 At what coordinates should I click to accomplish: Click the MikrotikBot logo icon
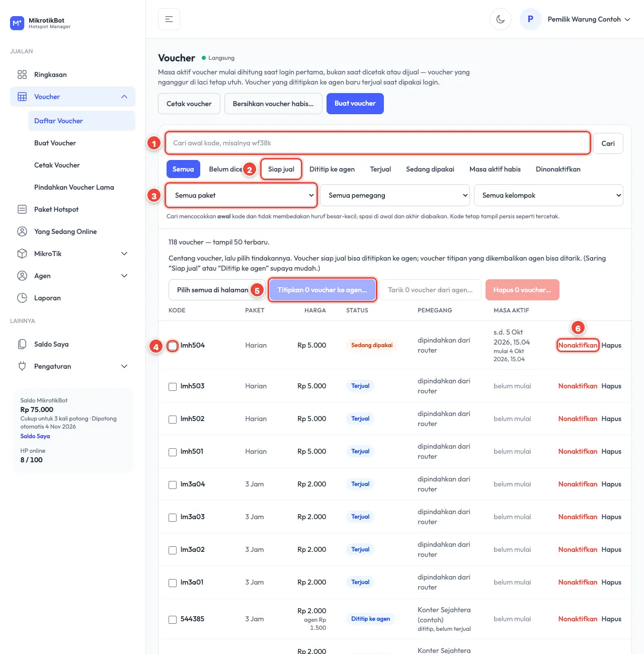click(x=17, y=23)
